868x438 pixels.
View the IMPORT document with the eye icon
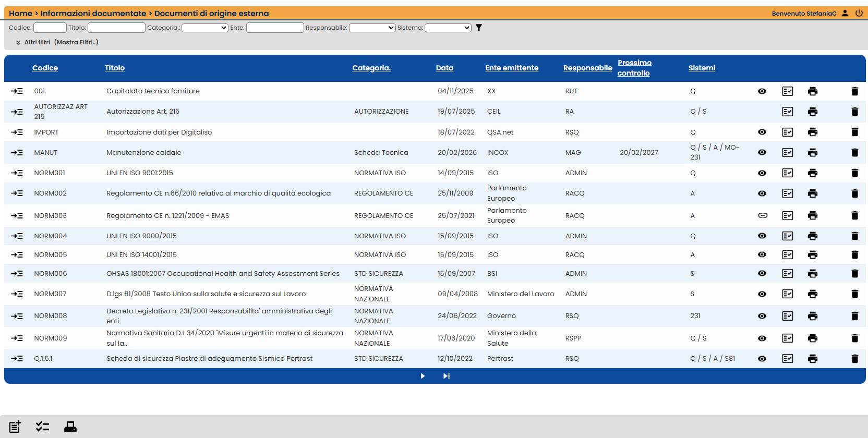click(762, 132)
